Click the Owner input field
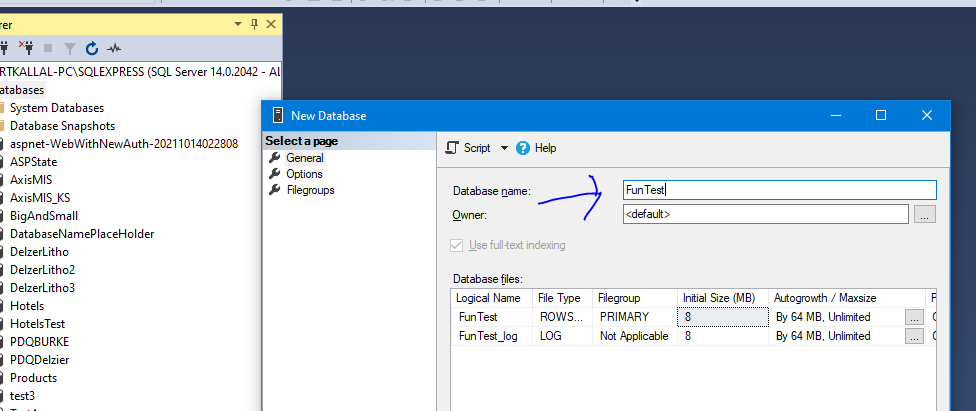This screenshot has height=411, width=976. (x=766, y=214)
